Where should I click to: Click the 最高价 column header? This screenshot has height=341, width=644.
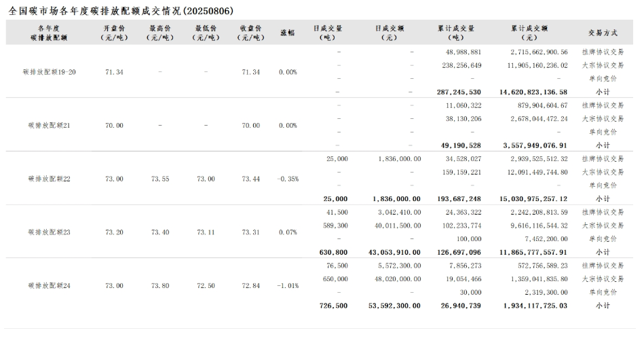[x=160, y=32]
